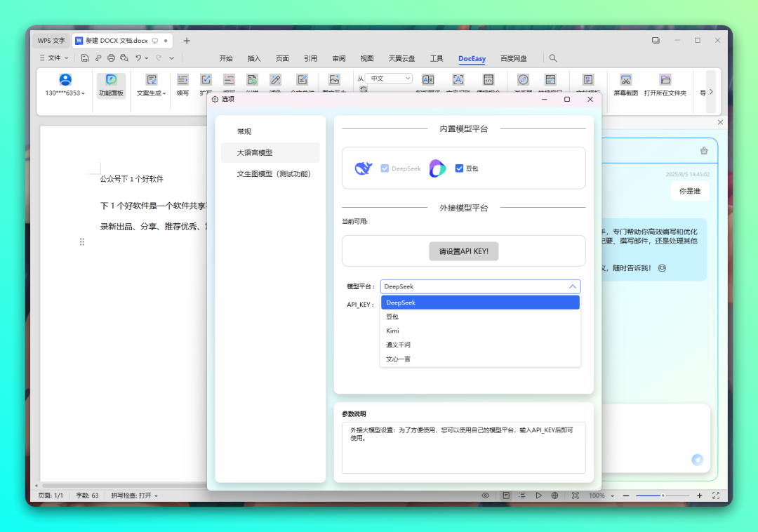The width and height of the screenshot is (758, 532).
Task: Click the eye protection mode icon in status bar
Action: click(x=485, y=496)
